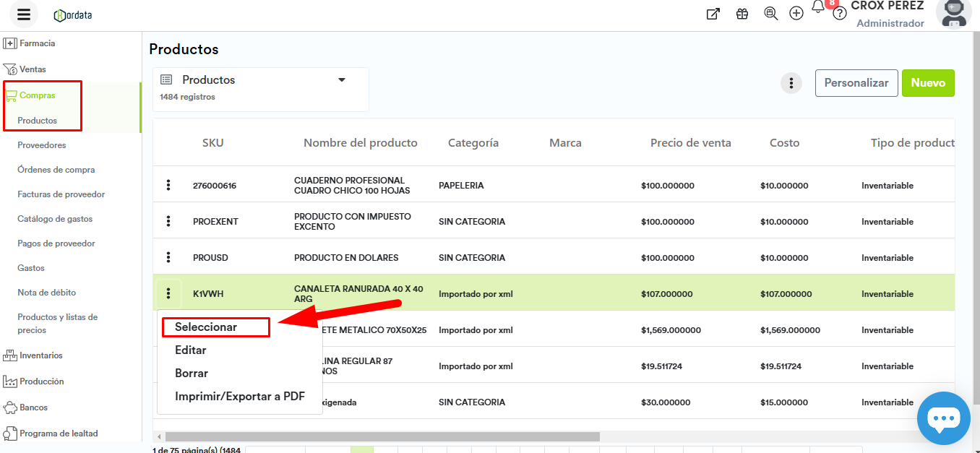Expand the Ventas sidebar section
Screen dimensions: 980x453
point(33,69)
